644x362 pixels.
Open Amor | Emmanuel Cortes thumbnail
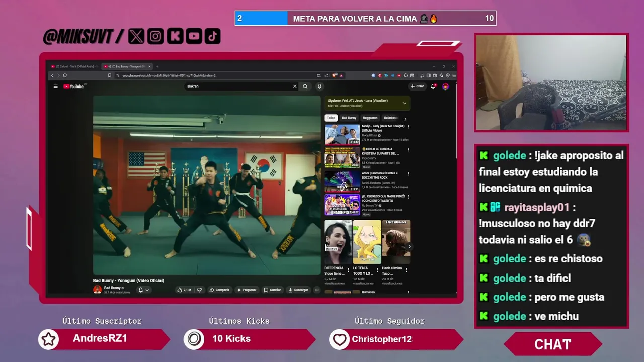tap(342, 181)
